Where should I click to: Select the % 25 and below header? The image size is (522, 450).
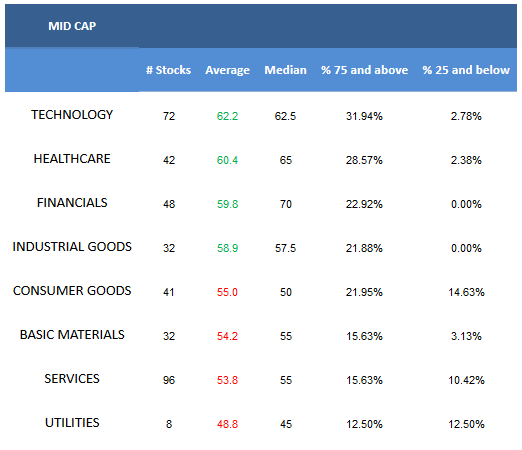click(x=466, y=70)
